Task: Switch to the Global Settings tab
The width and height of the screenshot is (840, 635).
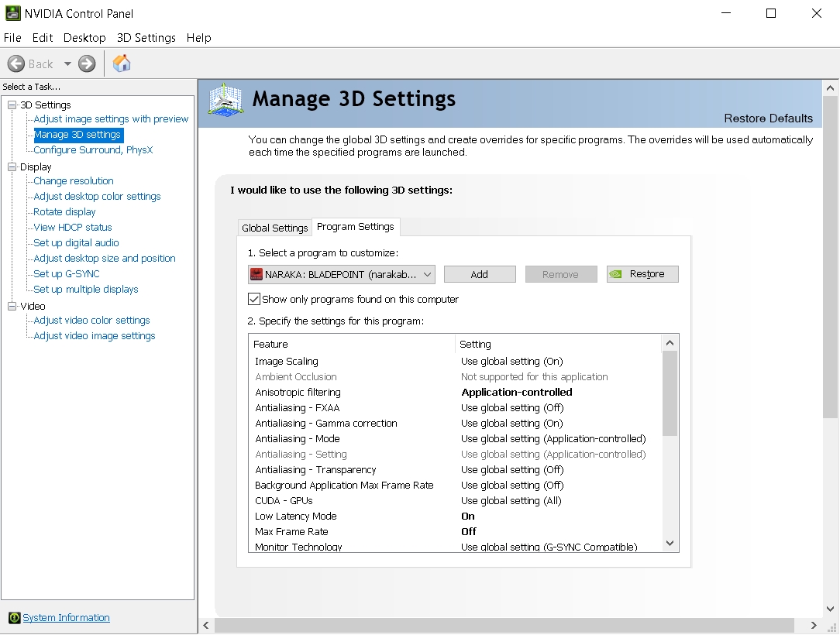Action: click(x=274, y=228)
